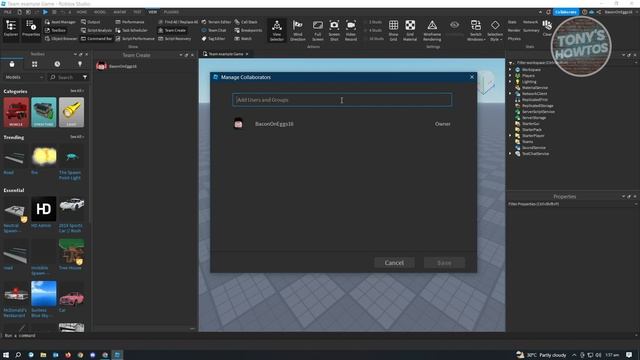Switch to the MODEL ribbon tab
Screen dimensions: 640x360
coord(100,12)
